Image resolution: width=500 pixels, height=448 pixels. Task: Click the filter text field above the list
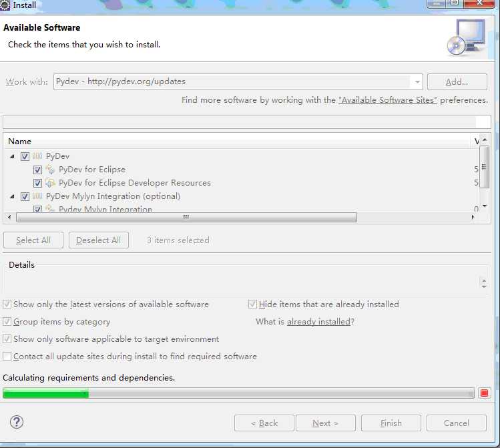247,122
